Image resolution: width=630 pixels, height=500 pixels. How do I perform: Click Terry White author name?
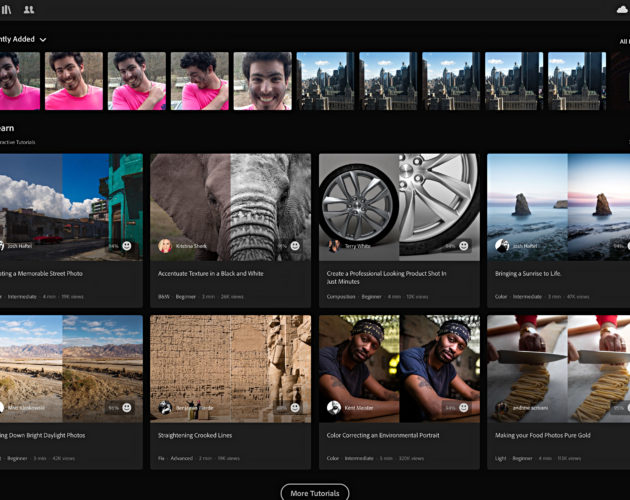[357, 246]
